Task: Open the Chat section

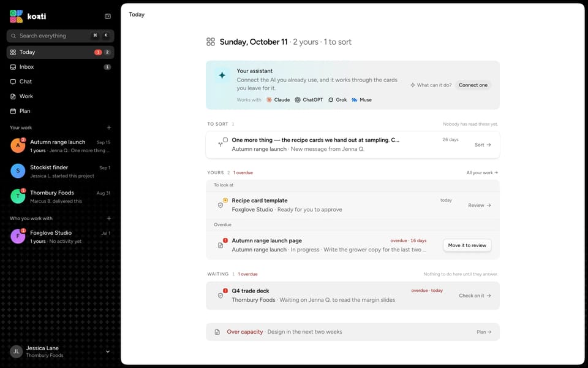Action: point(61,82)
